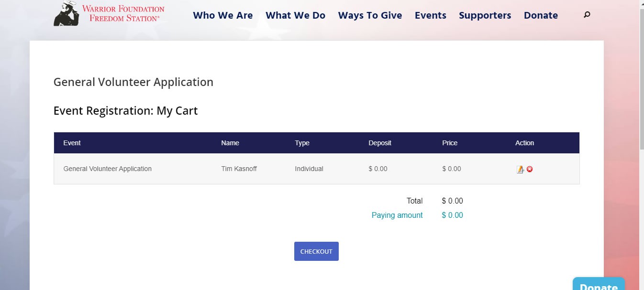The height and width of the screenshot is (290, 644).
Task: Open the What We Do menu
Action: (295, 15)
